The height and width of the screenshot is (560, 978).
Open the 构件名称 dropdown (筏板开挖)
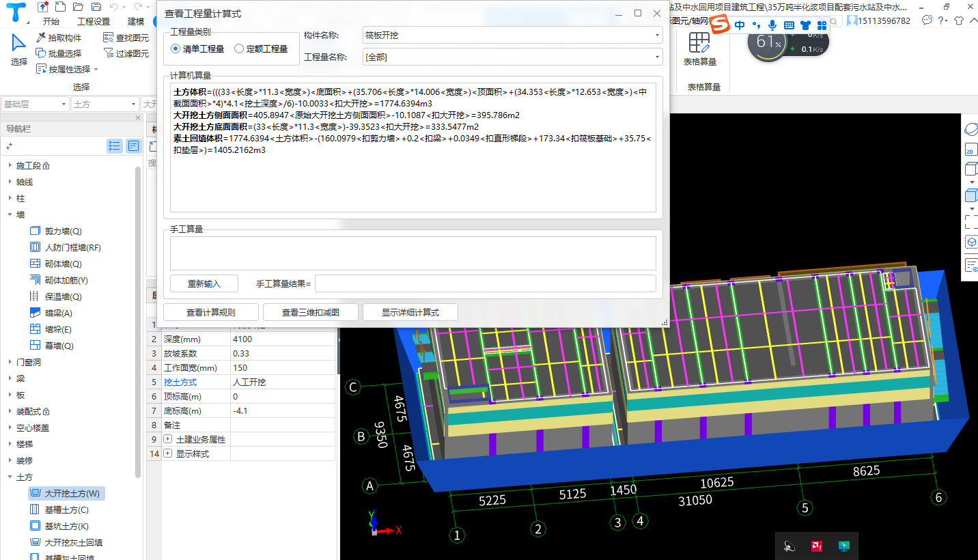click(x=513, y=35)
